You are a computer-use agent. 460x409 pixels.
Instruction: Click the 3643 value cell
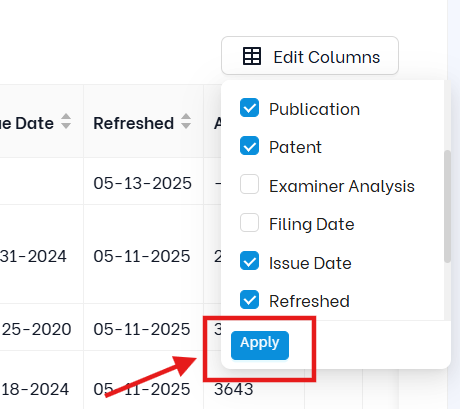tap(234, 389)
